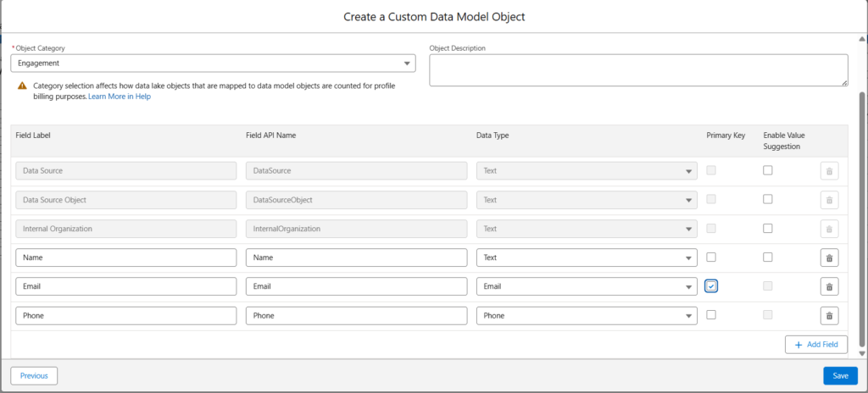
Task: Uncheck Primary Key for Email field
Action: pyautogui.click(x=711, y=286)
